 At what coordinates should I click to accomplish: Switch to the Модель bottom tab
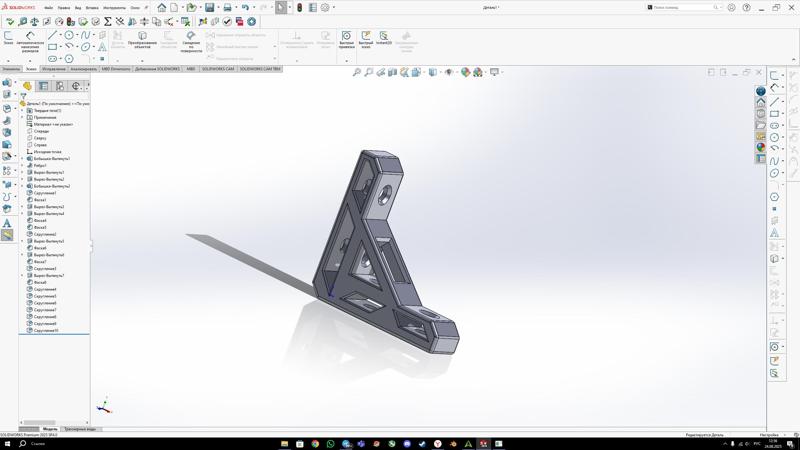pos(49,429)
